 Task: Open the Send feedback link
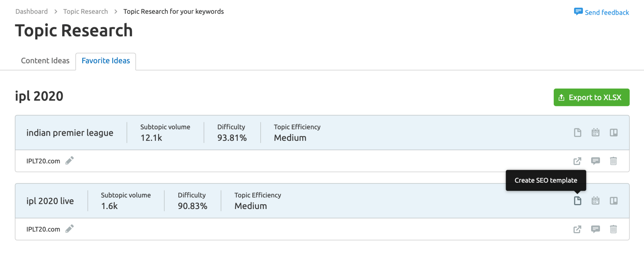601,12
